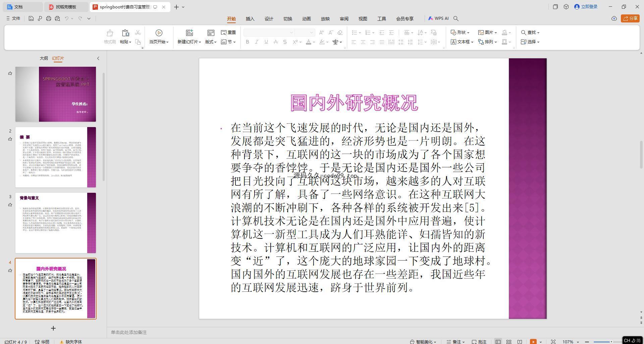Toggle italic formatting
This screenshot has width=644, height=344.
point(257,42)
